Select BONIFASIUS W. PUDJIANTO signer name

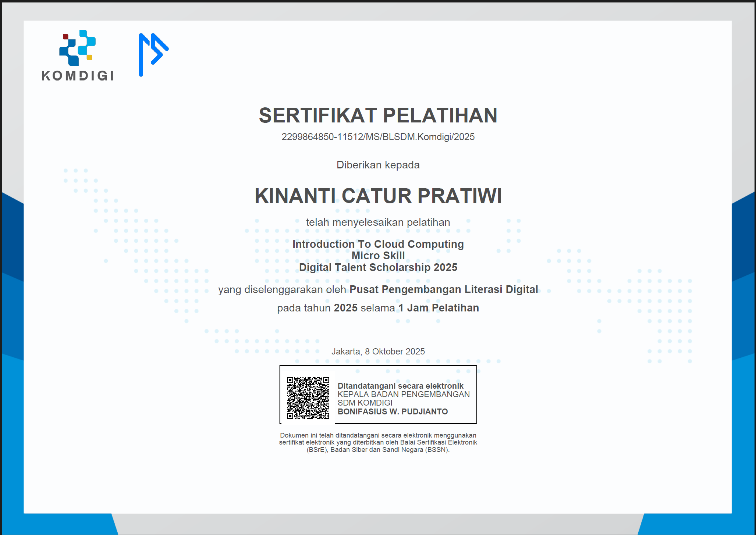(x=393, y=412)
